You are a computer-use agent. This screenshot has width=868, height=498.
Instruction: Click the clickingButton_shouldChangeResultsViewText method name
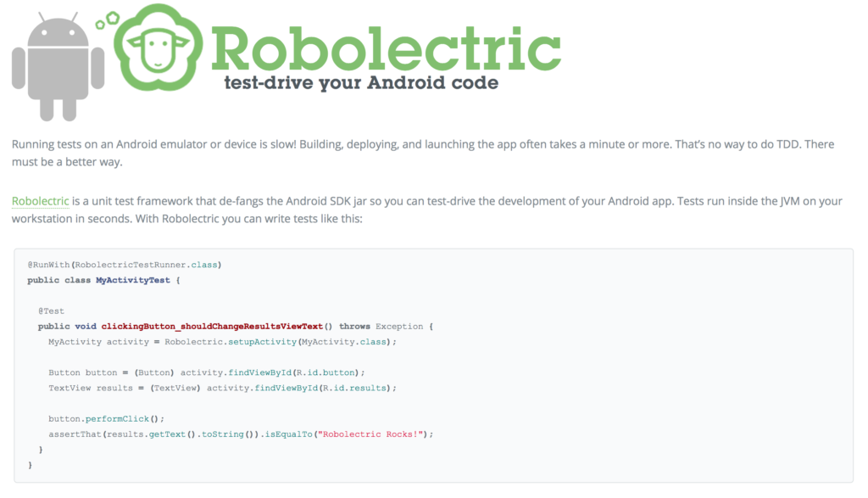pos(212,327)
